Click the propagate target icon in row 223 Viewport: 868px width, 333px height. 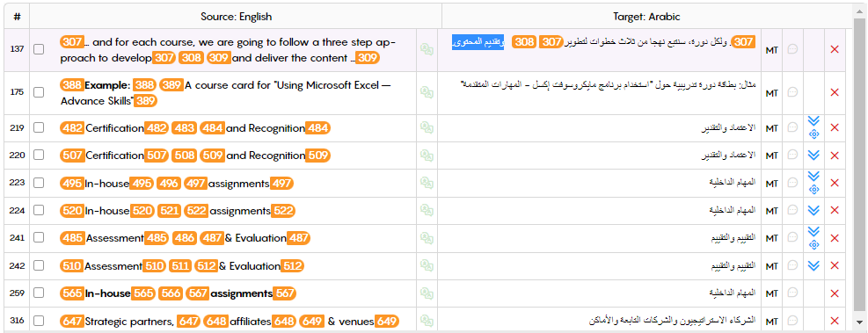click(813, 190)
